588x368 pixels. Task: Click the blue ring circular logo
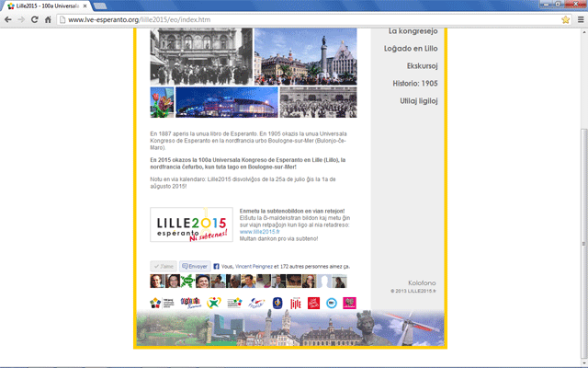point(332,303)
